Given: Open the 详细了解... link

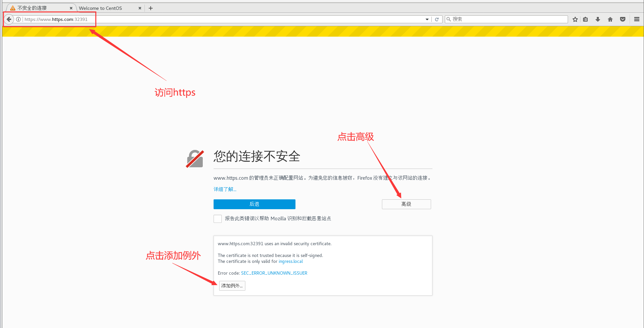Looking at the screenshot, I should click(x=225, y=189).
